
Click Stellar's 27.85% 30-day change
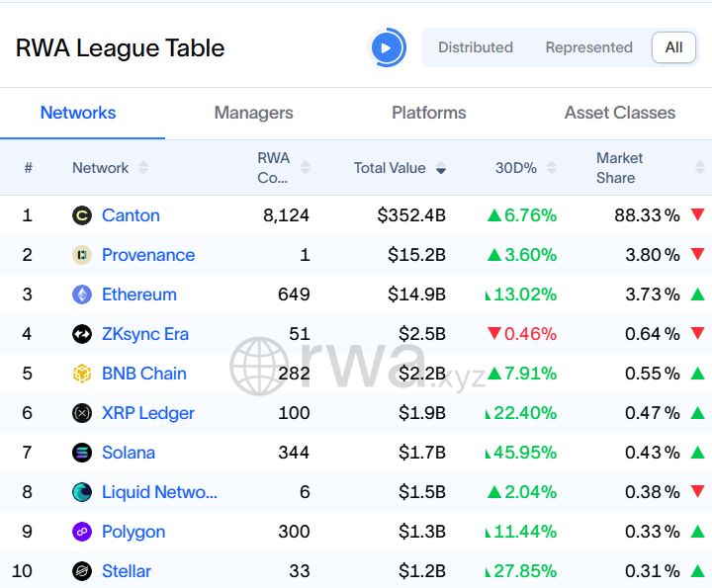[x=521, y=571]
